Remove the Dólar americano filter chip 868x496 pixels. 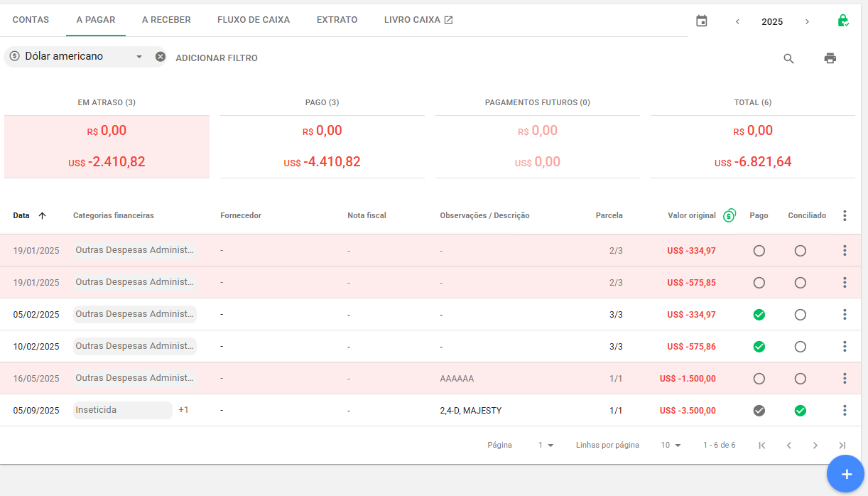161,57
